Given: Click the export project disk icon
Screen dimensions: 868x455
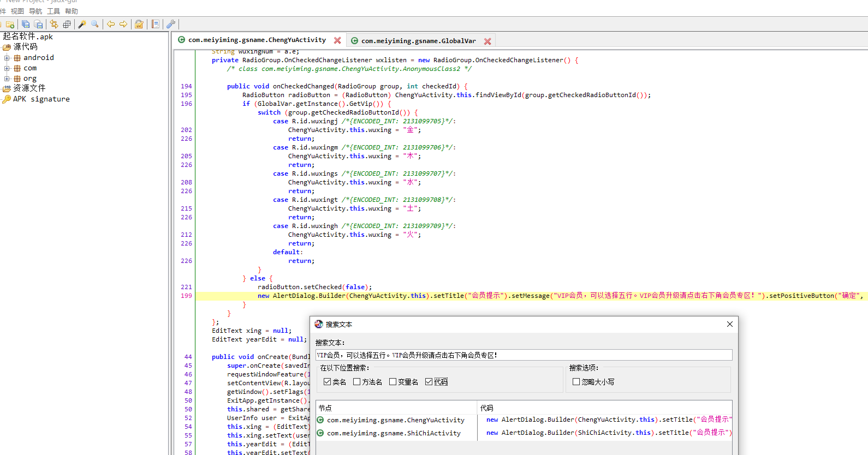Looking at the screenshot, I should [x=38, y=25].
